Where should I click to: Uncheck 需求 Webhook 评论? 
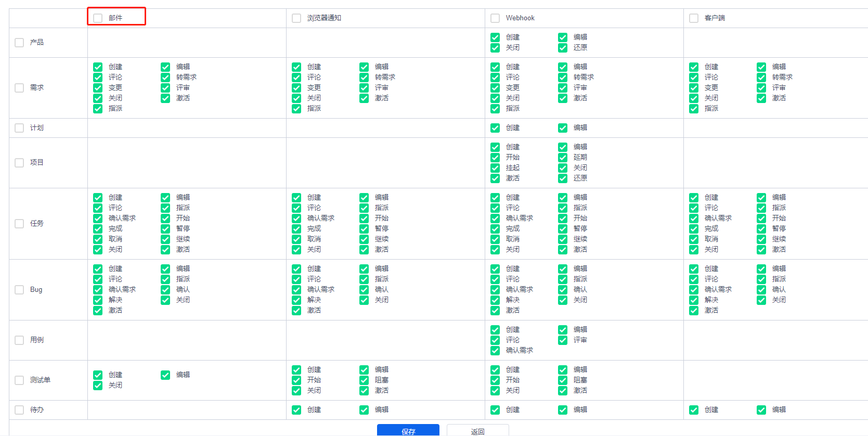click(x=495, y=78)
